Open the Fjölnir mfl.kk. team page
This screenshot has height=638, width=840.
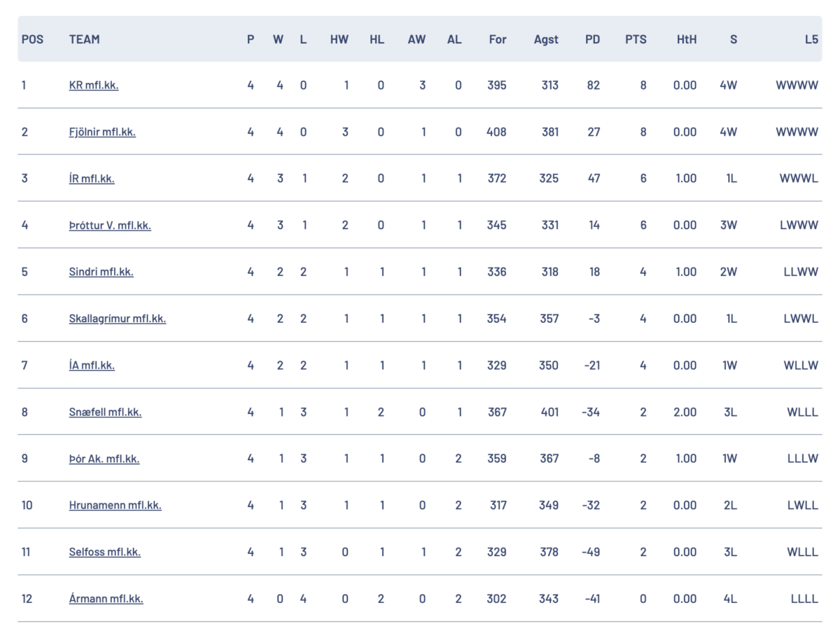(x=102, y=132)
